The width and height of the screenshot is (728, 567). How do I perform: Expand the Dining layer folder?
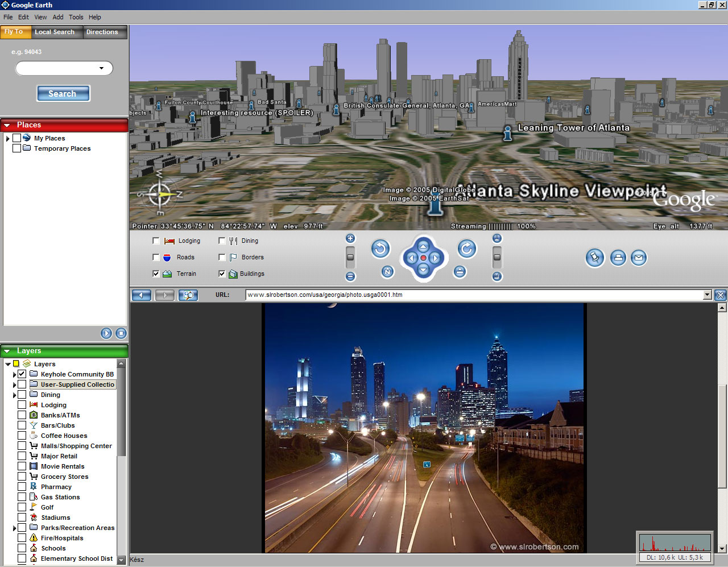(x=14, y=395)
